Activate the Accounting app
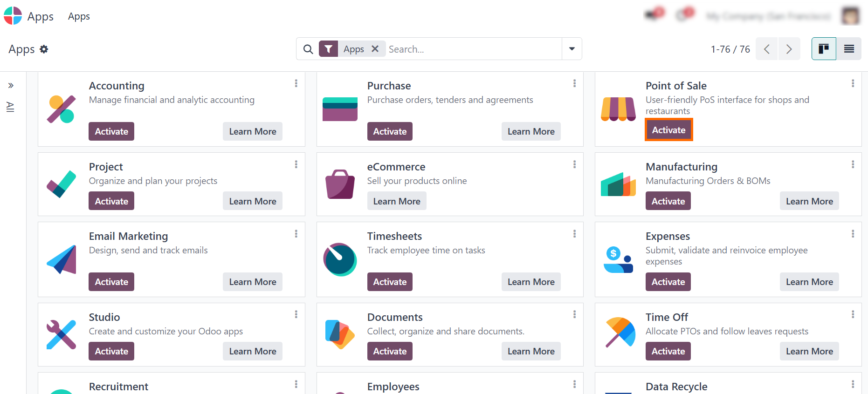868x394 pixels. coord(111,131)
